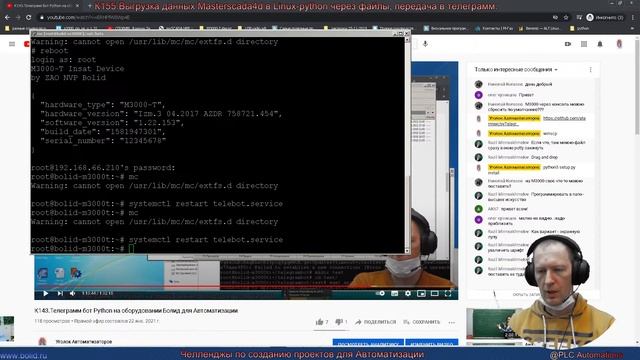Open more actions ellipsis below video
This screenshot has height=360, width=640.
451,322
